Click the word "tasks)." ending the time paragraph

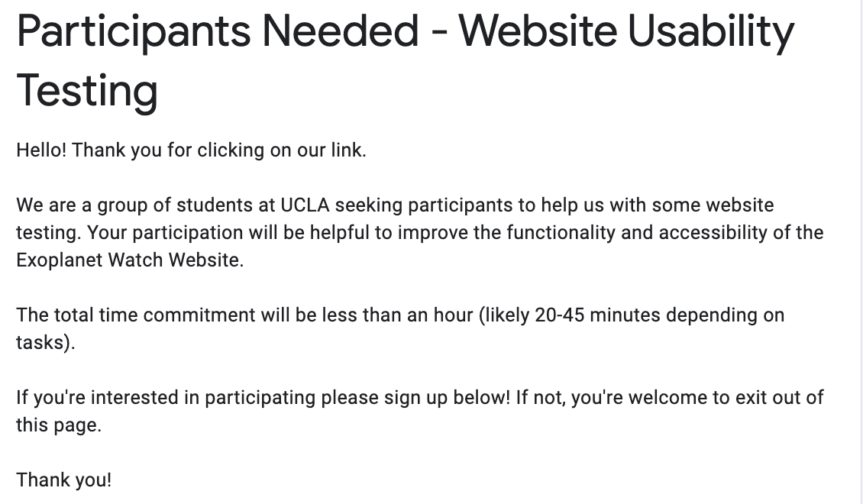click(x=46, y=342)
